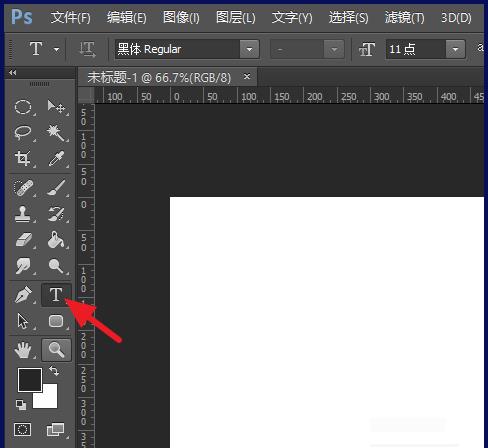Choose the Pen tool

[x=23, y=295]
